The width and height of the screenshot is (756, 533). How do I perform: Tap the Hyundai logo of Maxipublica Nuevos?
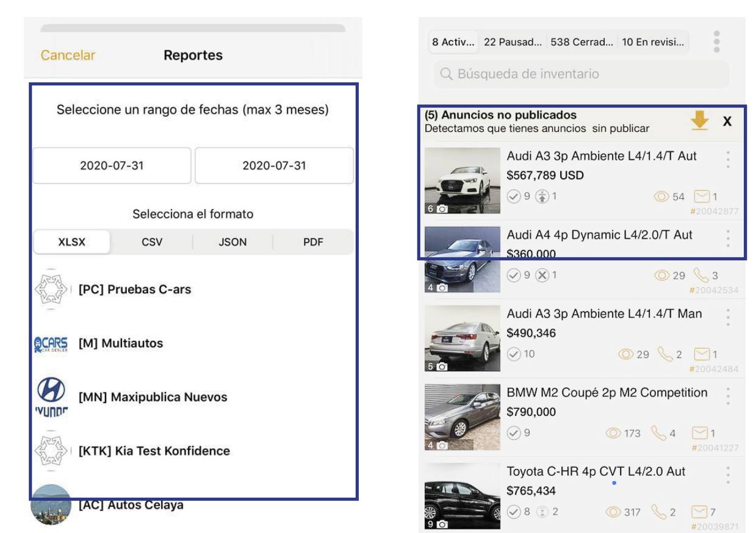(51, 397)
